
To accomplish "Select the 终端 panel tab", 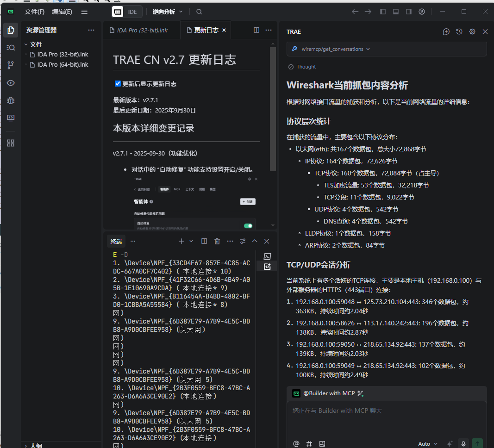I will click(x=116, y=241).
